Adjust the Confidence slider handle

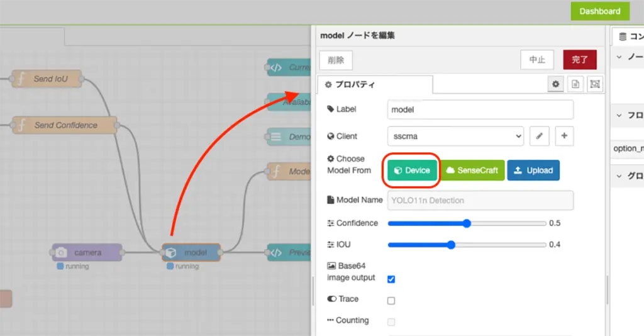pos(467,223)
